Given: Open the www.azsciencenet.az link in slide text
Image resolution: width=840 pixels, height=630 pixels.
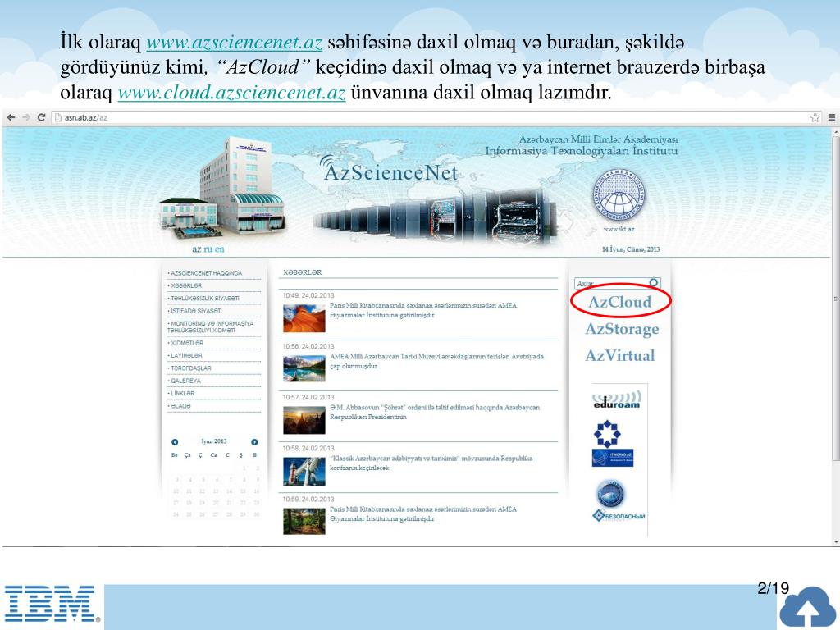Looking at the screenshot, I should [234, 43].
